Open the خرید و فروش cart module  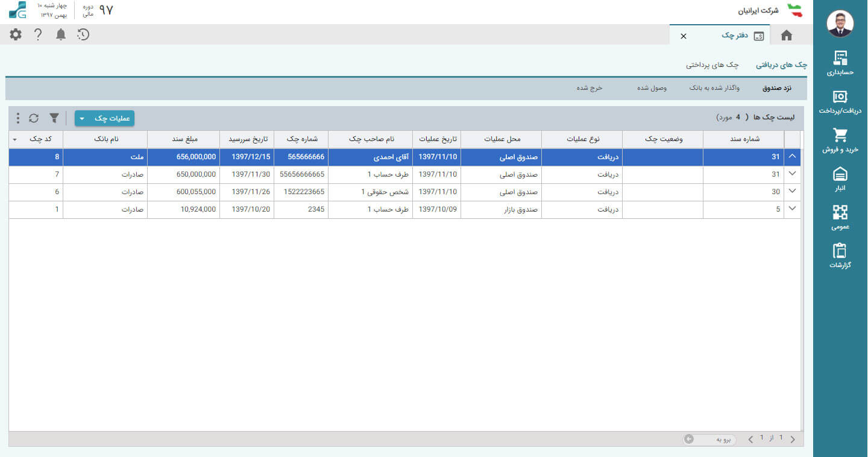840,140
